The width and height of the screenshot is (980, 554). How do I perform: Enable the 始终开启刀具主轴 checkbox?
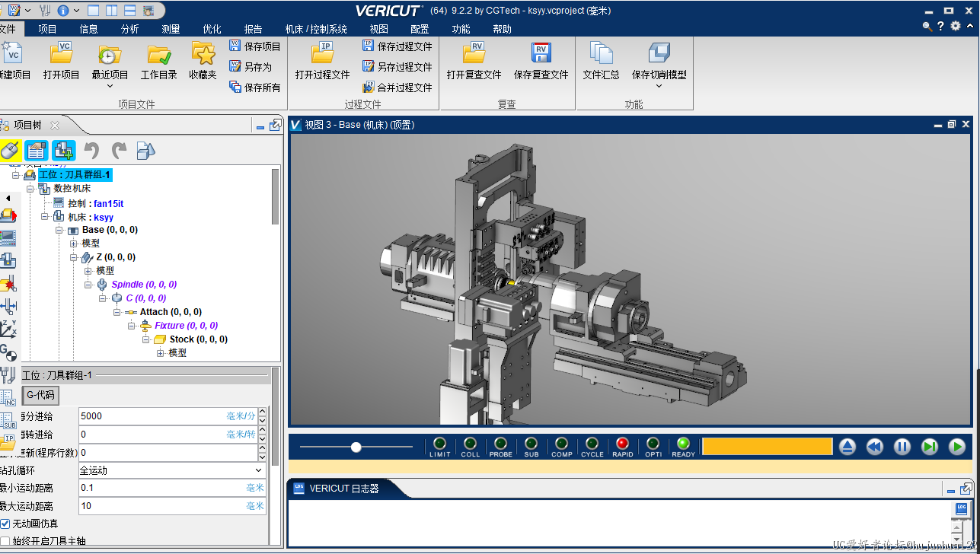[5, 541]
